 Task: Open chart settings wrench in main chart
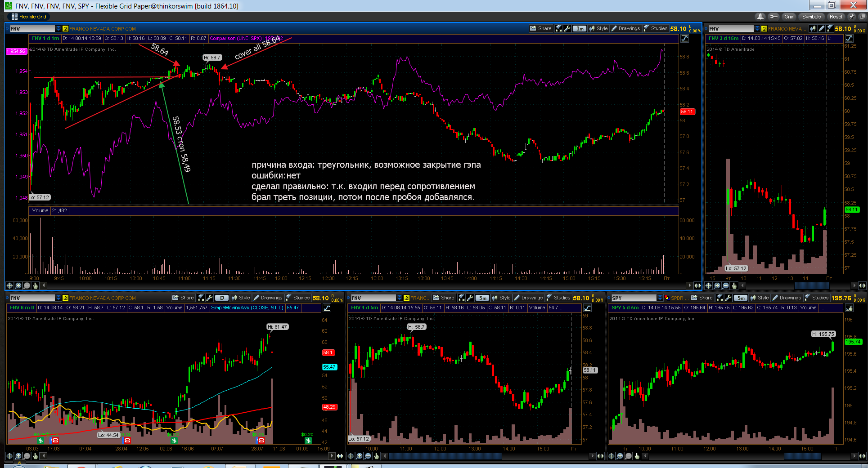coord(567,28)
